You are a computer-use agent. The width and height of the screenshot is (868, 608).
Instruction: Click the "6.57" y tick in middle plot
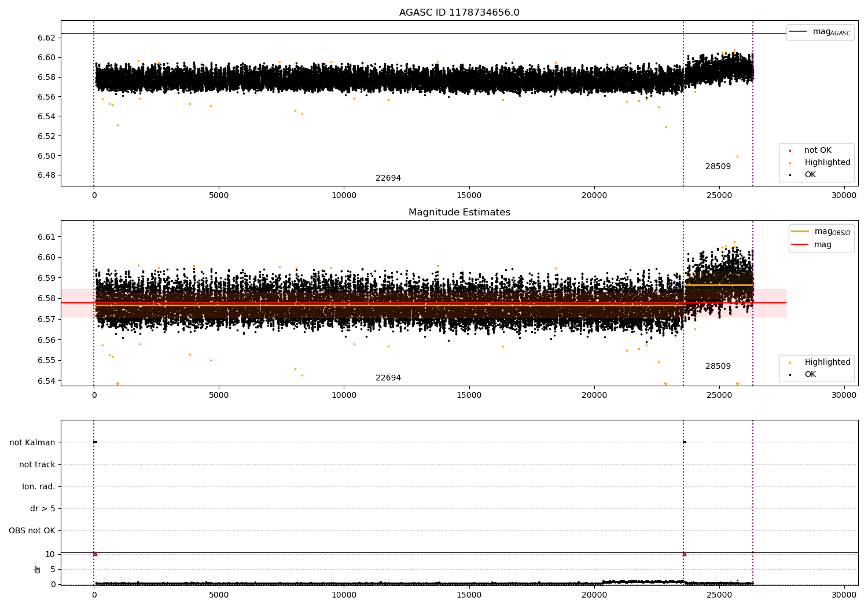(x=46, y=319)
